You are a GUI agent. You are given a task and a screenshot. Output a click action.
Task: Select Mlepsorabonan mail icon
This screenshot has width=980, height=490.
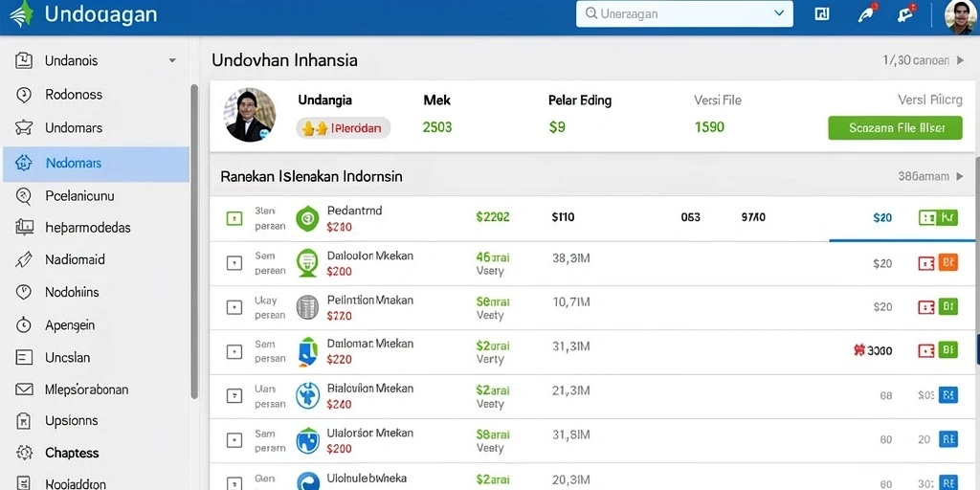(x=24, y=390)
